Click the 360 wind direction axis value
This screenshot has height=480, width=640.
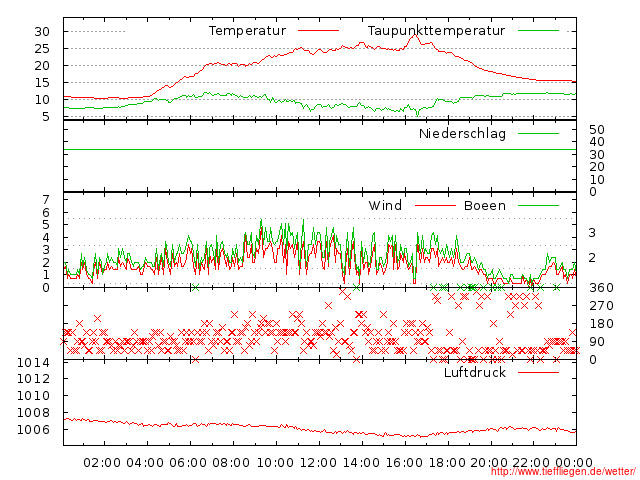point(601,288)
